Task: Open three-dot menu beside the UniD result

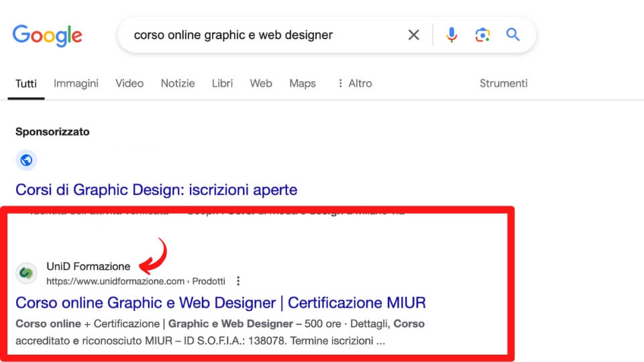Action: coord(238,281)
